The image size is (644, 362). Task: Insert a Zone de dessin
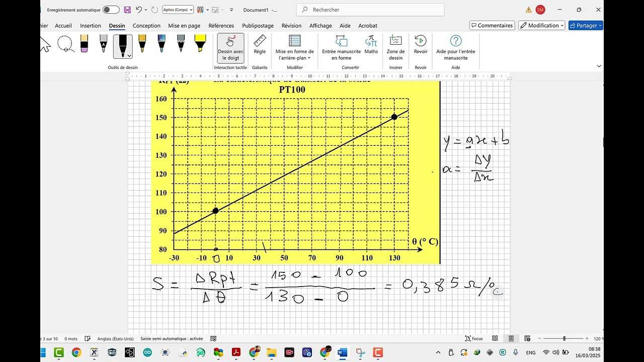click(396, 48)
